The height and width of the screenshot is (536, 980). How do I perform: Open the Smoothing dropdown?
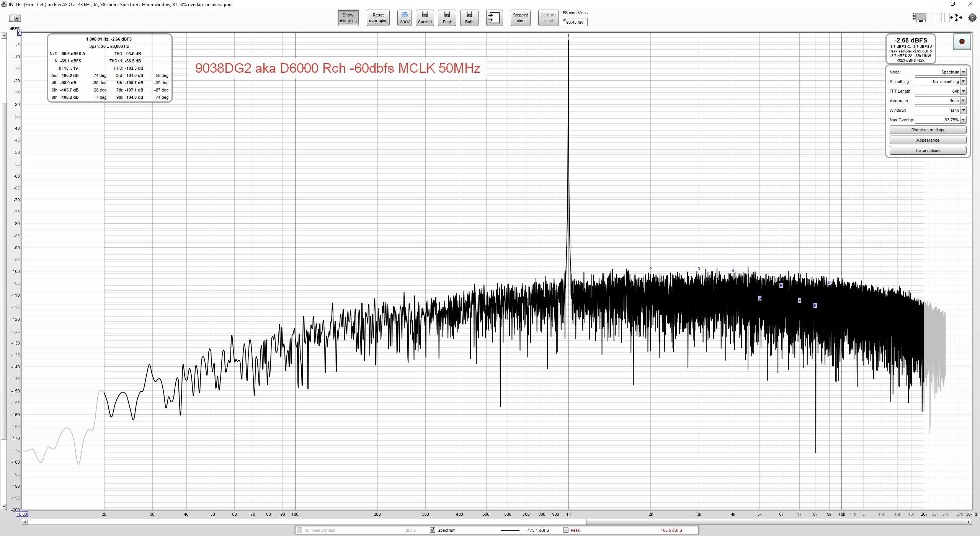963,82
